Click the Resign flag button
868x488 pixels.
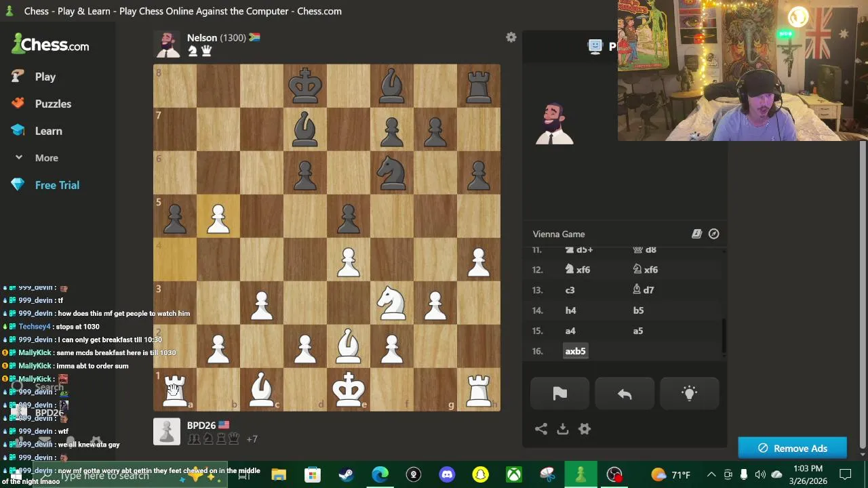pyautogui.click(x=559, y=394)
